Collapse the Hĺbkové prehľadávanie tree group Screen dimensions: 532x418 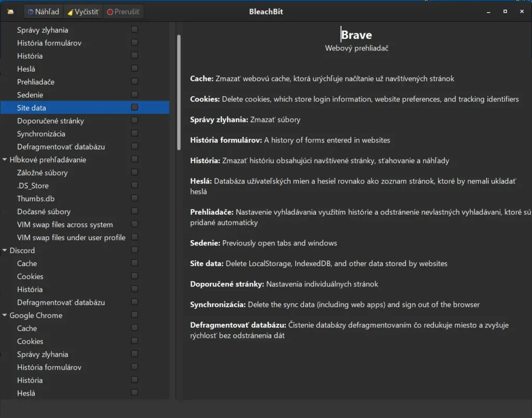point(5,159)
